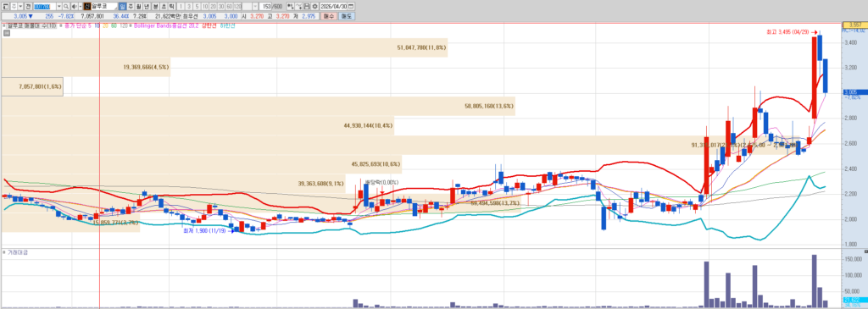Click the 알루코 매물대 수(10) legend label

[31, 25]
